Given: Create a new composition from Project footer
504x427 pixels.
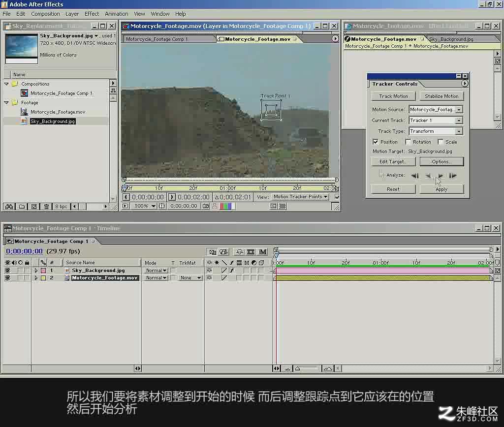Looking at the screenshot, I should pyautogui.click(x=34, y=207).
